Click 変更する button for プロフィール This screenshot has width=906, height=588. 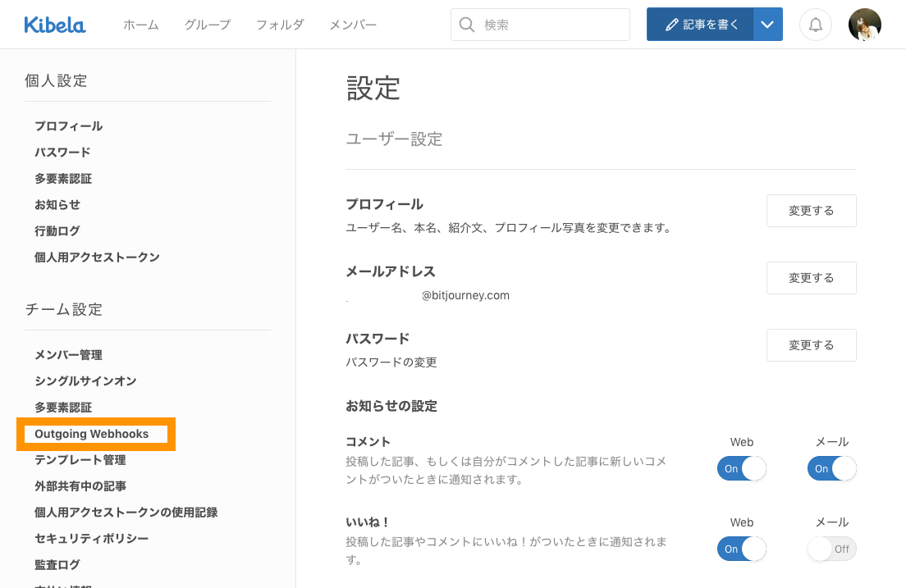[811, 211]
